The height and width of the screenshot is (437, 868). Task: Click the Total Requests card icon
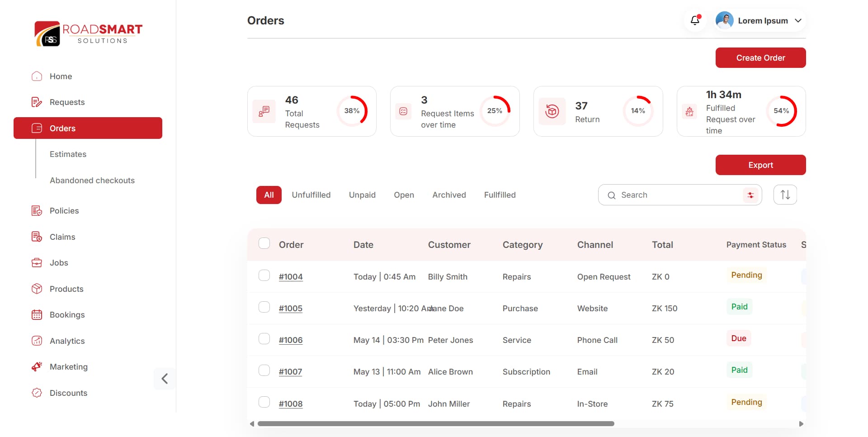point(264,111)
